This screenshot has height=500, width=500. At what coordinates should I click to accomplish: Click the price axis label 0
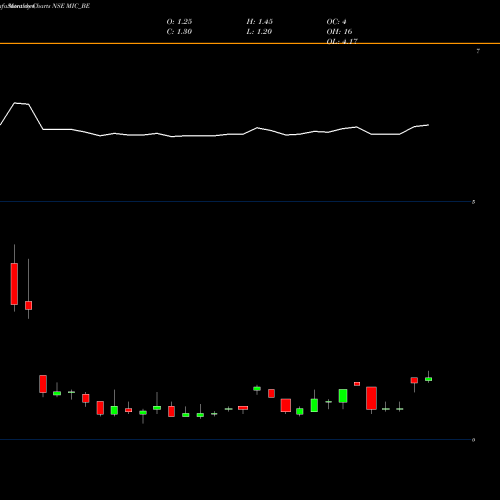pos(473,440)
